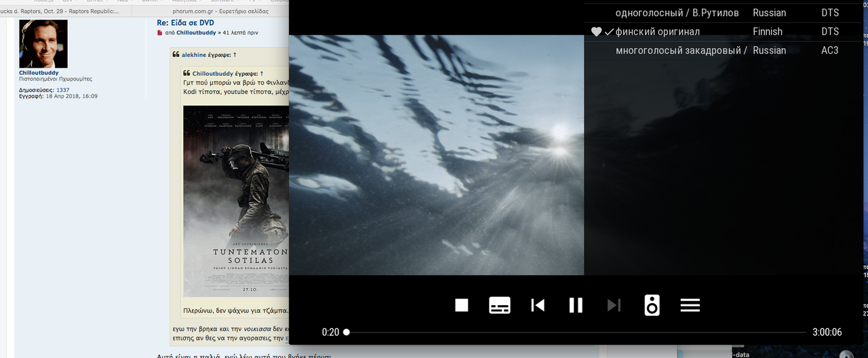Click the checkmark beside финский оригинал

(x=609, y=32)
